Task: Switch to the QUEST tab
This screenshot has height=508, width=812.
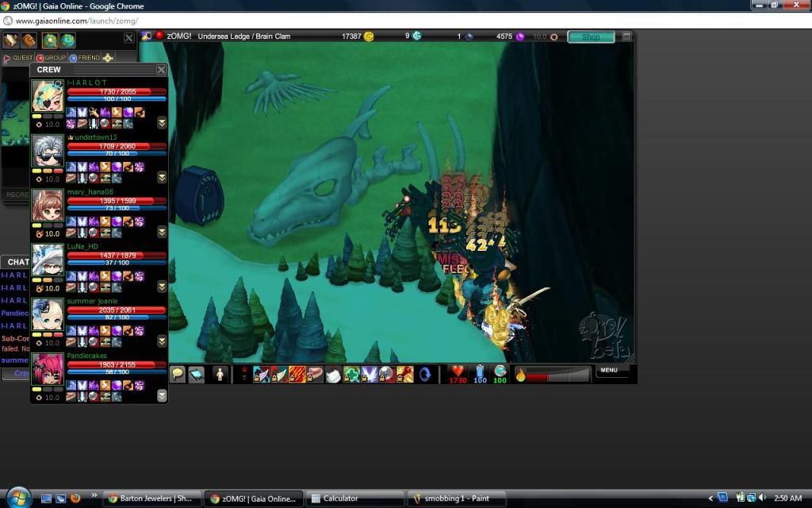Action: pos(19,57)
